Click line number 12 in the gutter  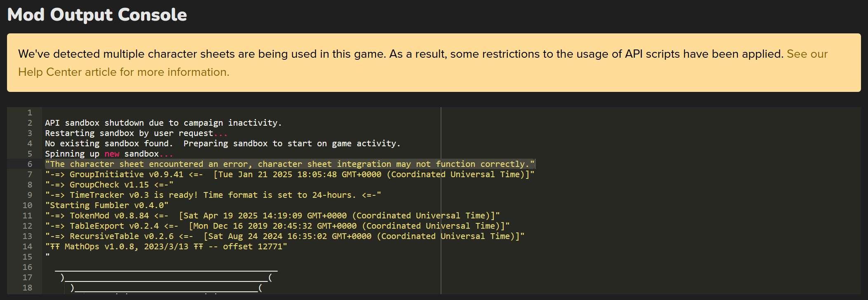pyautogui.click(x=27, y=226)
